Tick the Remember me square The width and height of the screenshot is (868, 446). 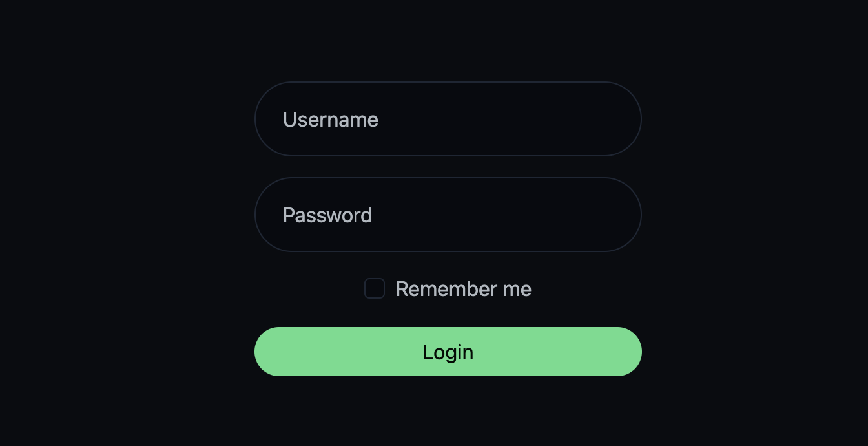tap(375, 288)
